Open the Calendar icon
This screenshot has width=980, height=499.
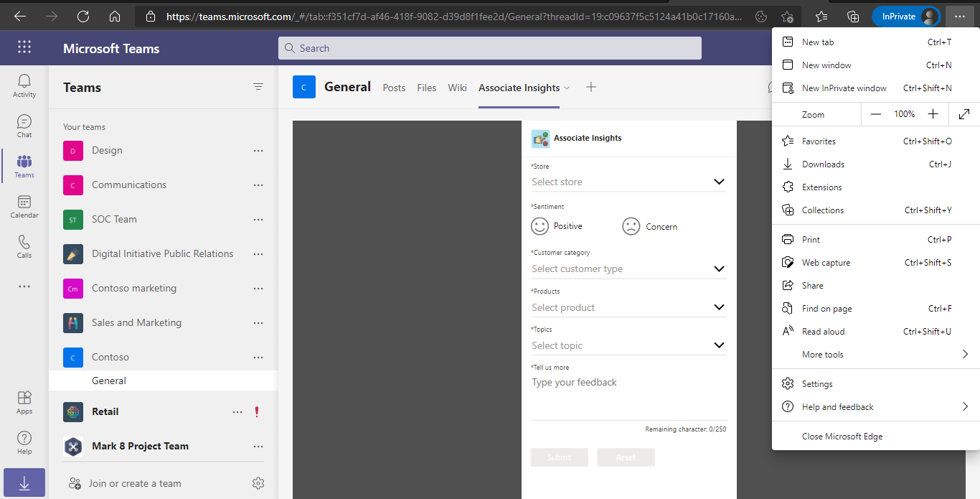pyautogui.click(x=24, y=206)
